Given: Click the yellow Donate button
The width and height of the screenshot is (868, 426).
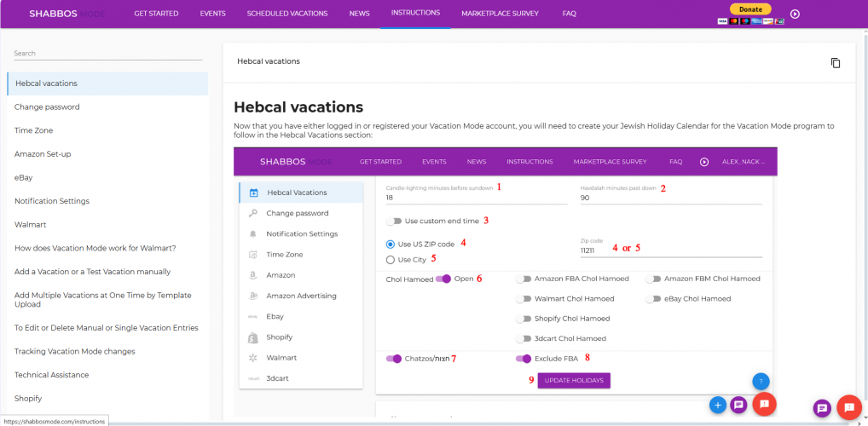Looking at the screenshot, I should (x=750, y=9).
